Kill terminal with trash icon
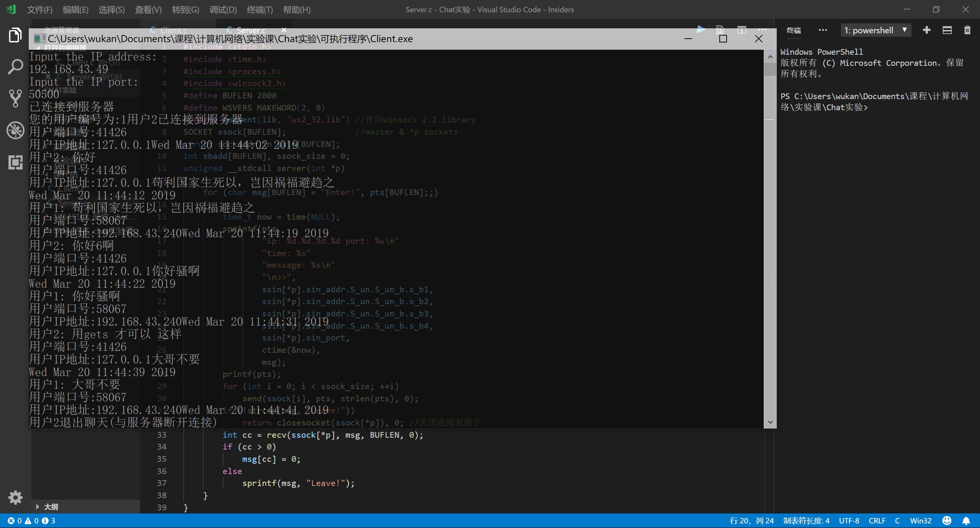Image resolution: width=980 pixels, height=528 pixels. [967, 30]
